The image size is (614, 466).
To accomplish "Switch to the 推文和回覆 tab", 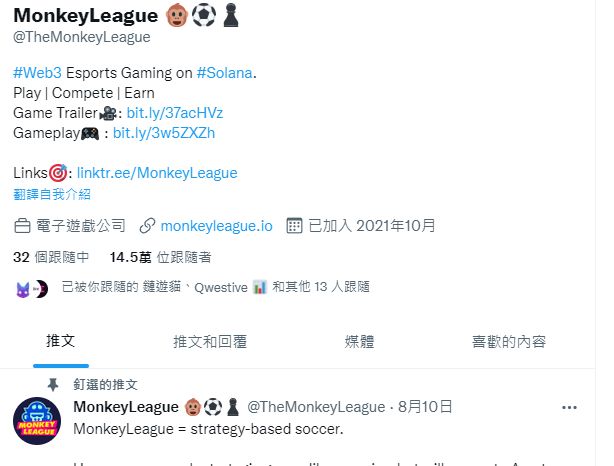I will point(210,341).
